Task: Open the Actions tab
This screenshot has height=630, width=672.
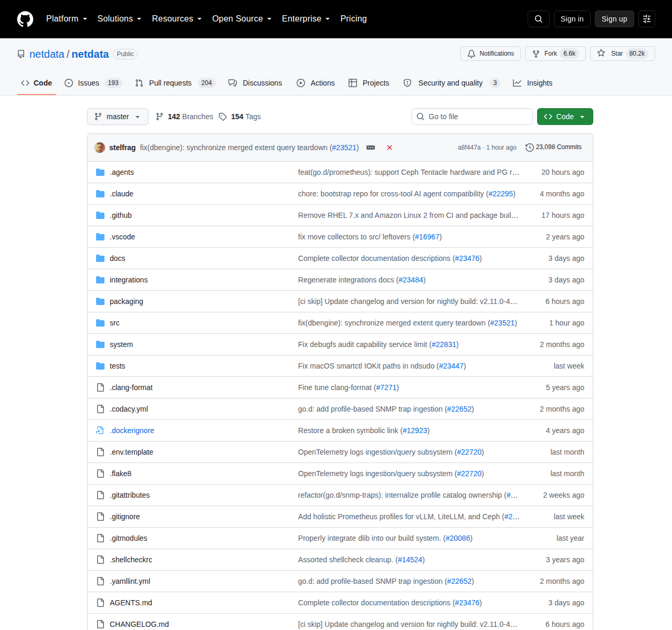Action: [x=316, y=83]
